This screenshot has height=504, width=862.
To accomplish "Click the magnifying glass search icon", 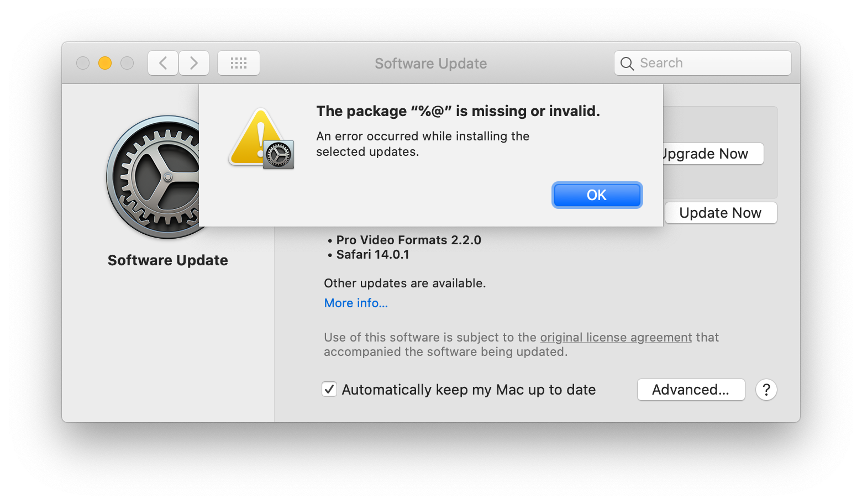I will [627, 64].
